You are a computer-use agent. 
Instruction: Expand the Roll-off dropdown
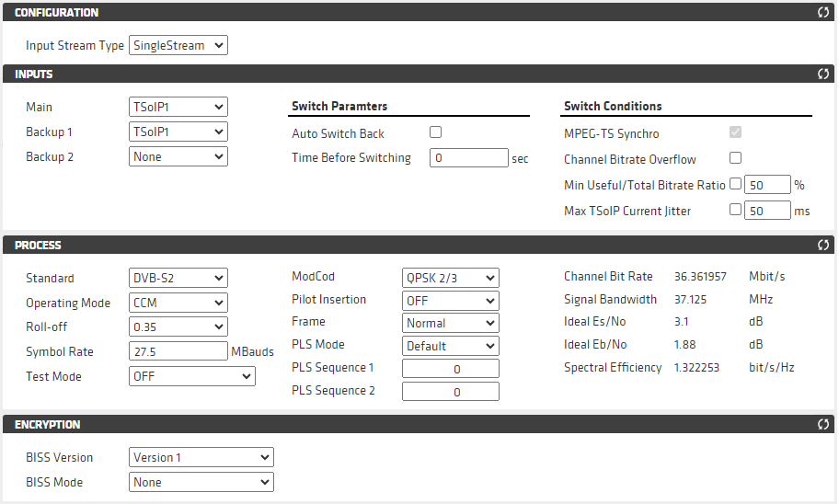(x=178, y=326)
